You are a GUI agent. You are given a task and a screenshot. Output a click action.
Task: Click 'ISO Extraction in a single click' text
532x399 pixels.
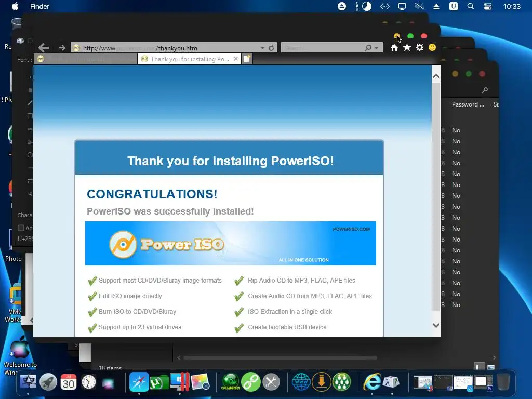(290, 312)
